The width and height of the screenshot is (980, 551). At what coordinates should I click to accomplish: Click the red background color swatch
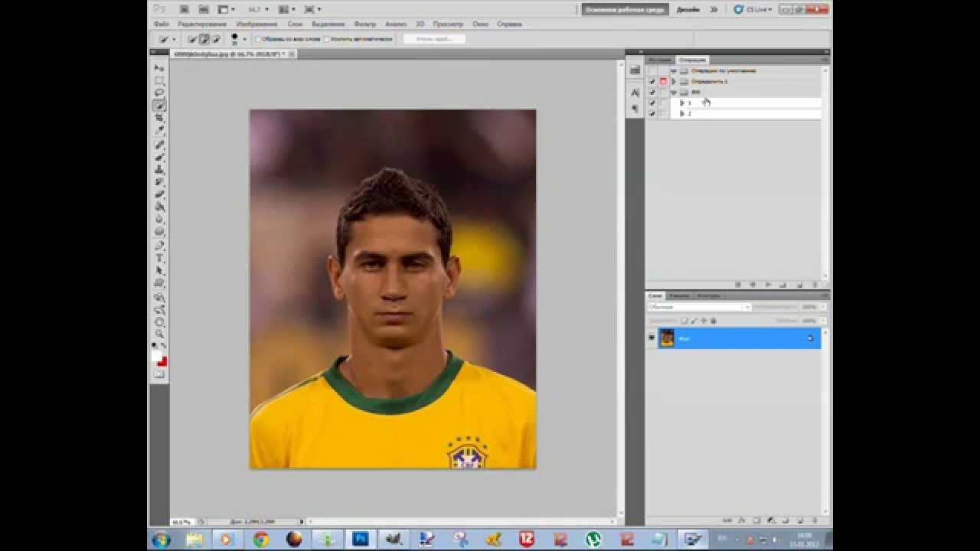162,361
